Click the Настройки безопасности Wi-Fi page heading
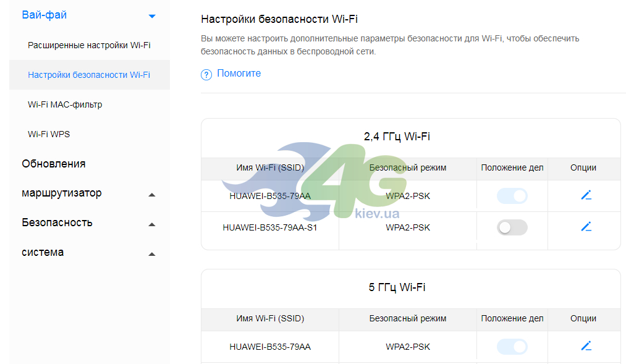This screenshot has width=626, height=364. coord(279,19)
